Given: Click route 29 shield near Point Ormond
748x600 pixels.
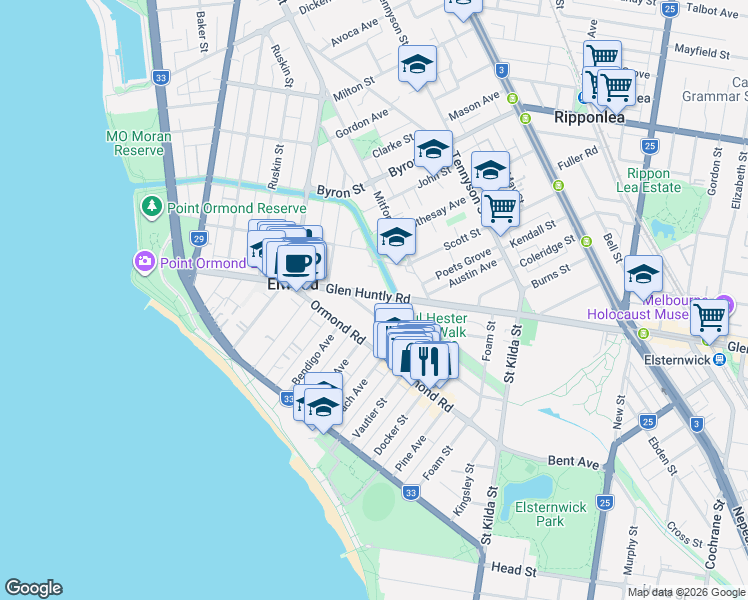Looking at the screenshot, I should 198,238.
